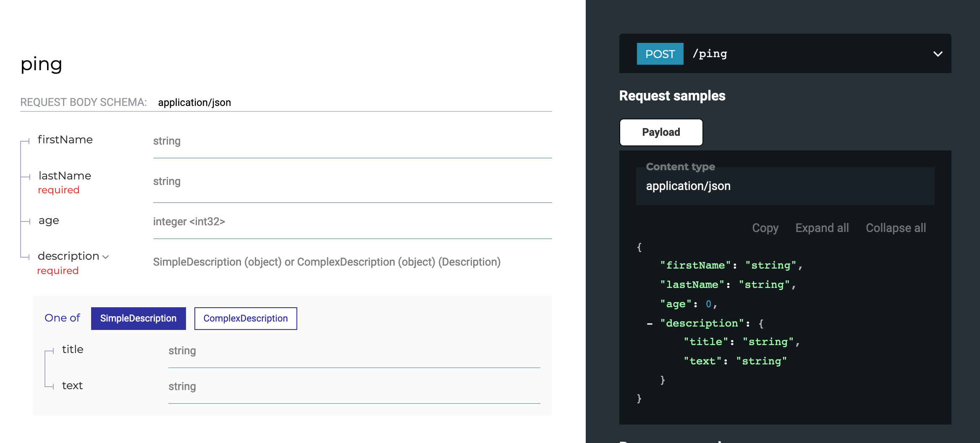Viewport: 980px width, 443px height.
Task: Expand the POST /ping operation panel chevron
Action: [937, 54]
